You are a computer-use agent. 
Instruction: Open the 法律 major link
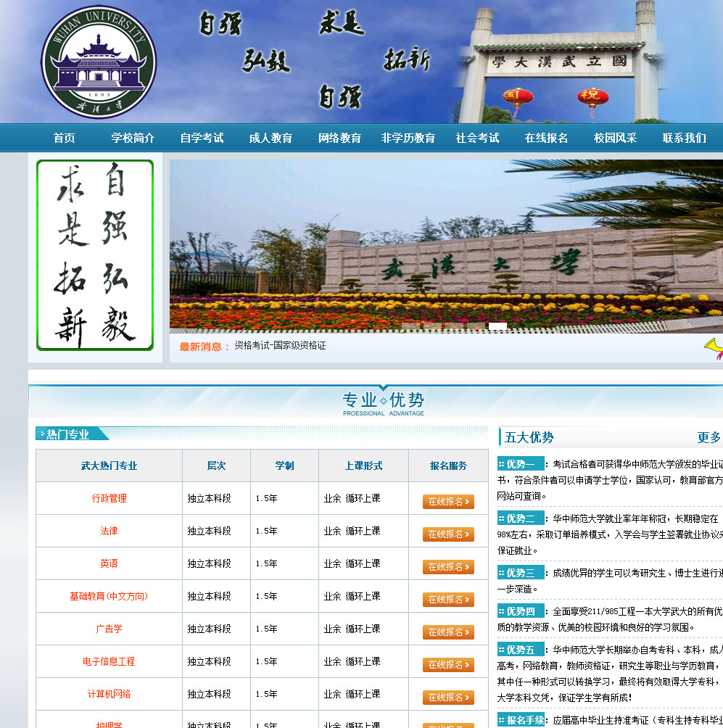point(109,531)
